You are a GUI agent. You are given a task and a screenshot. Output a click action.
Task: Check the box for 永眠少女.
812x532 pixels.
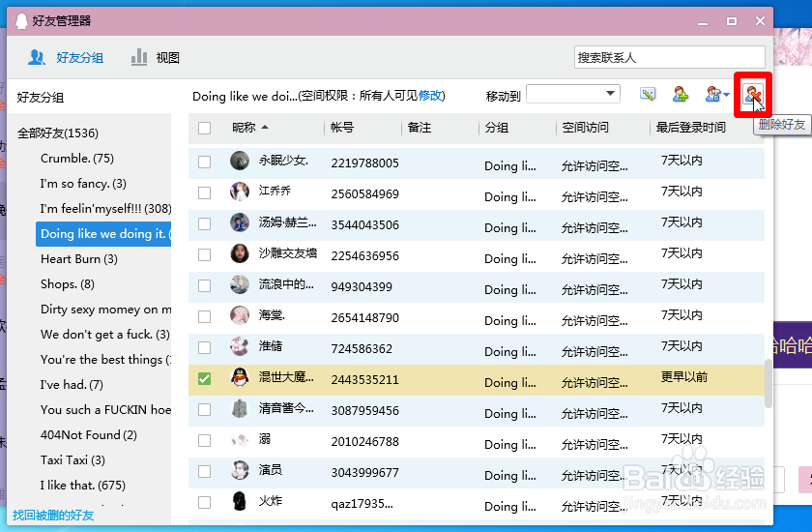tap(205, 163)
